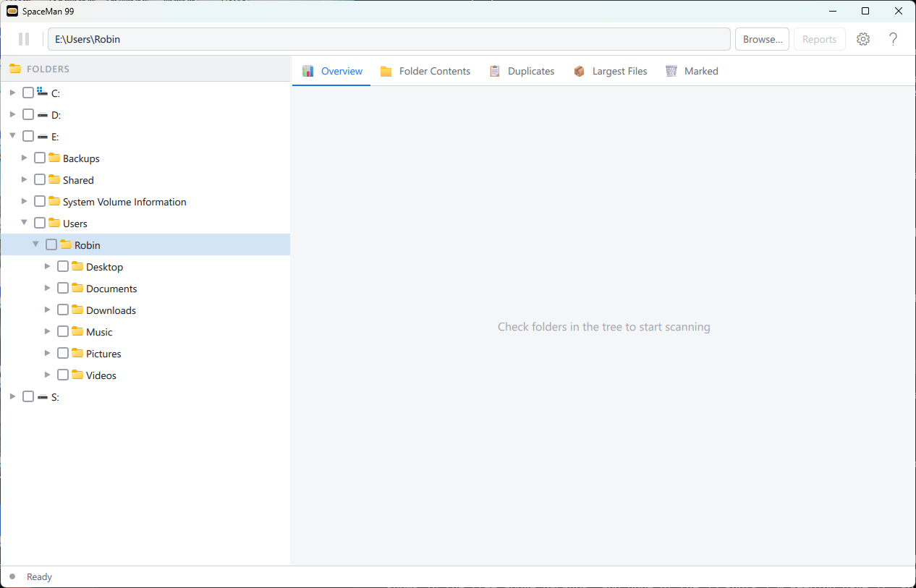Viewport: 916px width, 588px height.
Task: Check the Users folder checkbox
Action: [40, 223]
